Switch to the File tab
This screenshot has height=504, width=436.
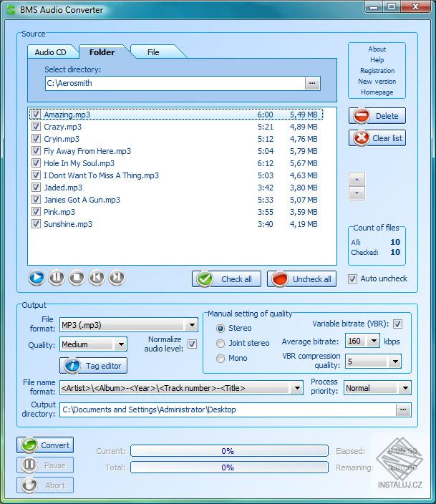point(153,52)
